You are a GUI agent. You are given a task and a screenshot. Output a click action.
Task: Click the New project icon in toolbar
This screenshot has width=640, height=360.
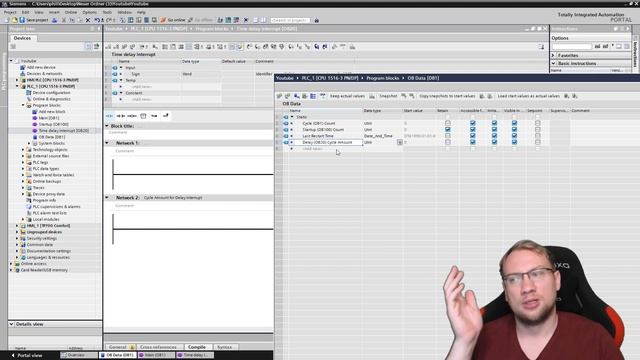click(x=7, y=20)
